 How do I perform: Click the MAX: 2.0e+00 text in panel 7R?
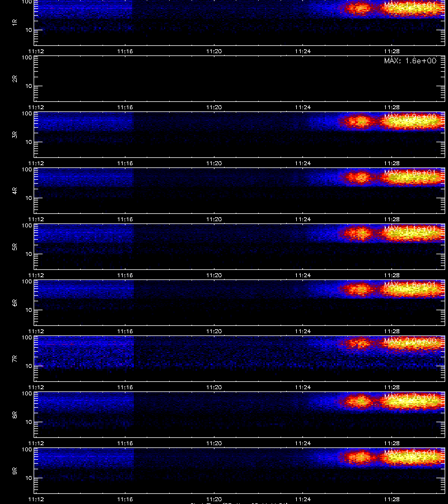pos(410,340)
